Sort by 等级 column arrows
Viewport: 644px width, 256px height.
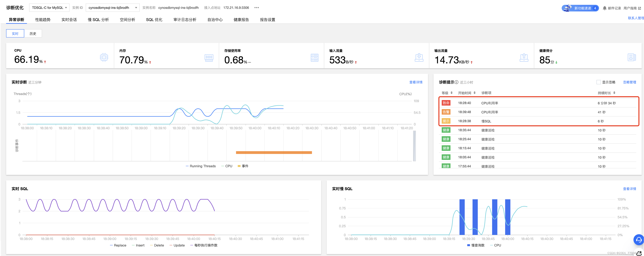(451, 93)
